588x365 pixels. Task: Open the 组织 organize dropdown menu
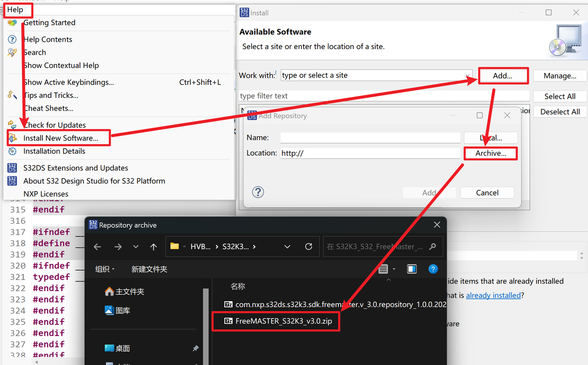click(105, 270)
